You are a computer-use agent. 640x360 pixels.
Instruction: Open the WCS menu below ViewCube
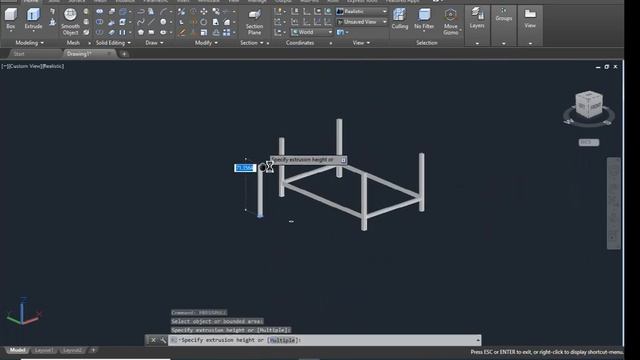(x=589, y=142)
